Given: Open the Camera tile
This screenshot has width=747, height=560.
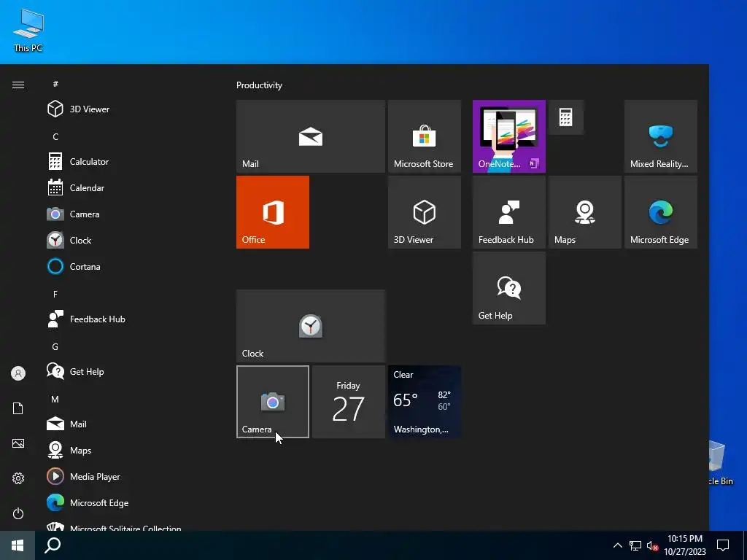Looking at the screenshot, I should click(273, 402).
